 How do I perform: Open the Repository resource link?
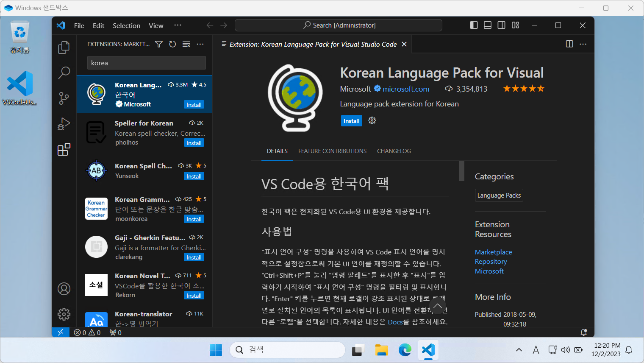point(491,262)
